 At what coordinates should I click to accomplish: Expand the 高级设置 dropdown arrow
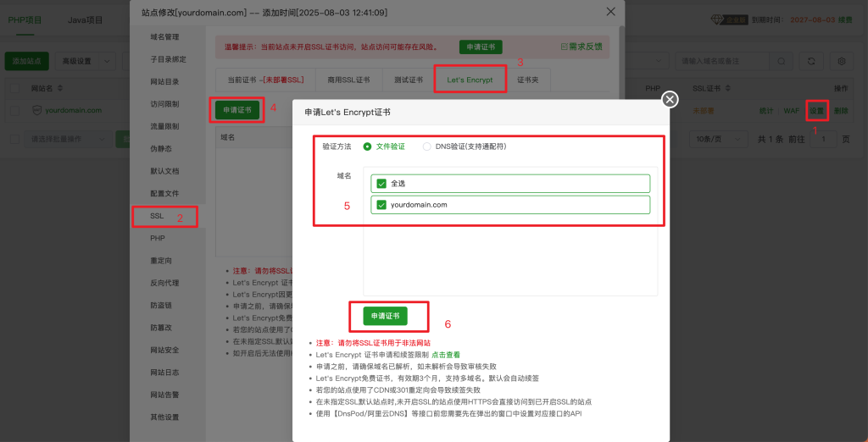(x=108, y=61)
